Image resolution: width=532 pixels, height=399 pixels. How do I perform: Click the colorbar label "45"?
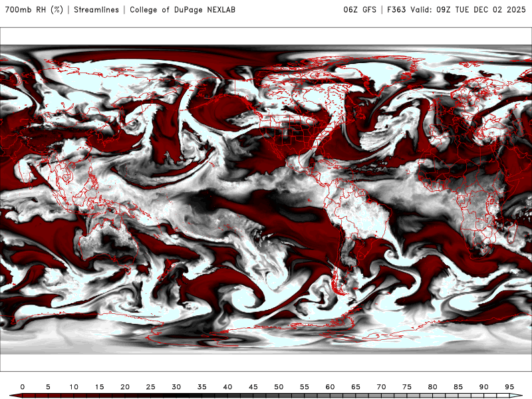click(x=253, y=387)
